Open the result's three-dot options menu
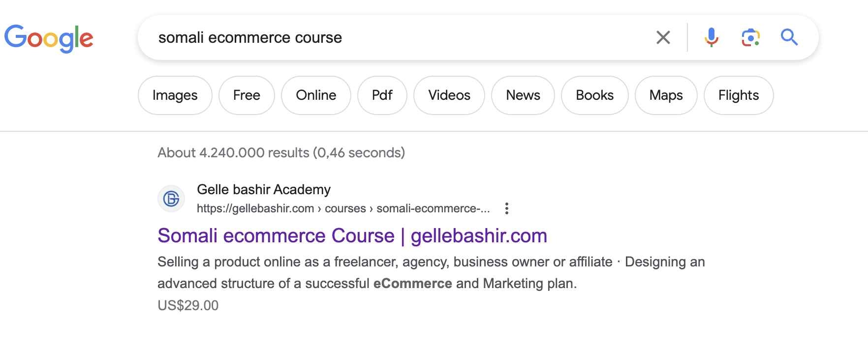 pyautogui.click(x=506, y=208)
